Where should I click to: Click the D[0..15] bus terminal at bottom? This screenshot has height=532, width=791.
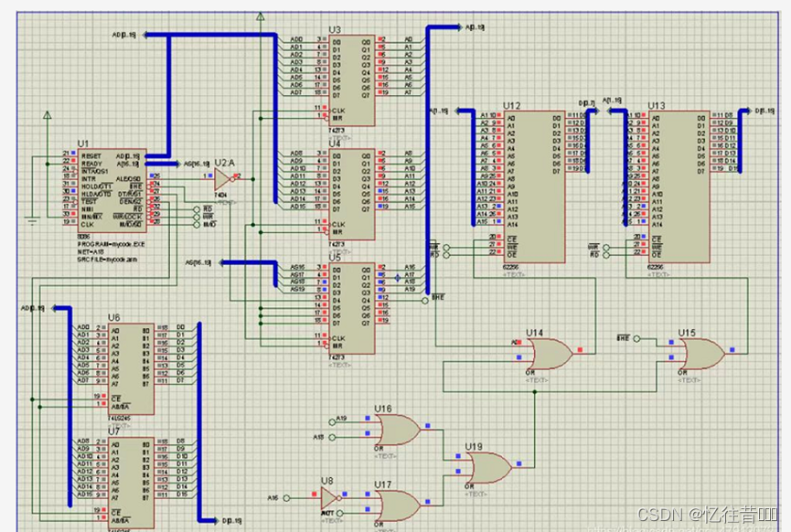tap(216, 521)
